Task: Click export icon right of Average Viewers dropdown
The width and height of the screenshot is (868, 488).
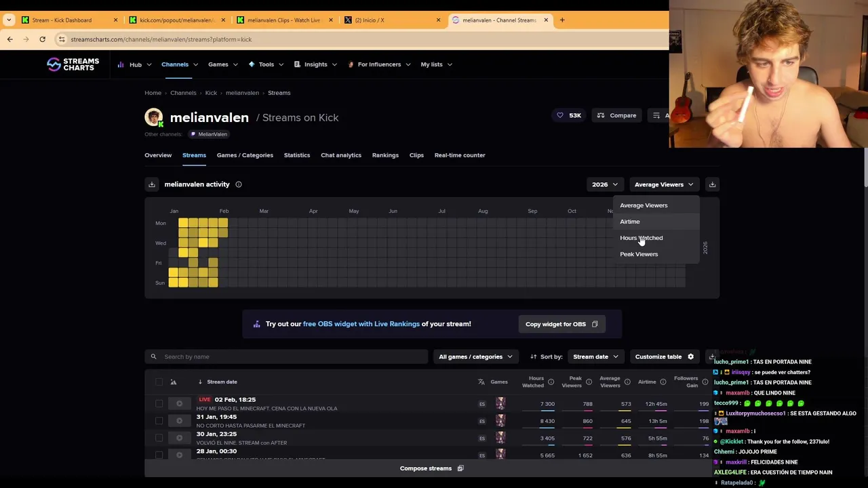Action: tap(712, 184)
